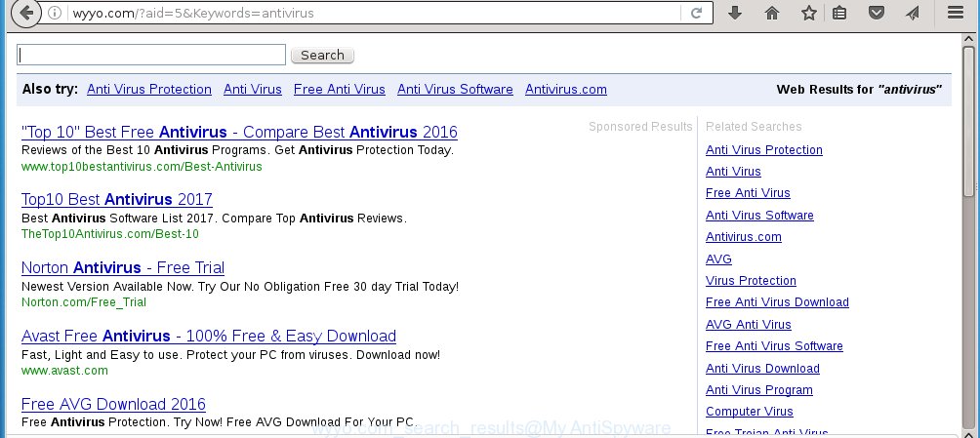The image size is (980, 438).
Task: Click the scrollbar up arrow
Action: click(x=968, y=39)
